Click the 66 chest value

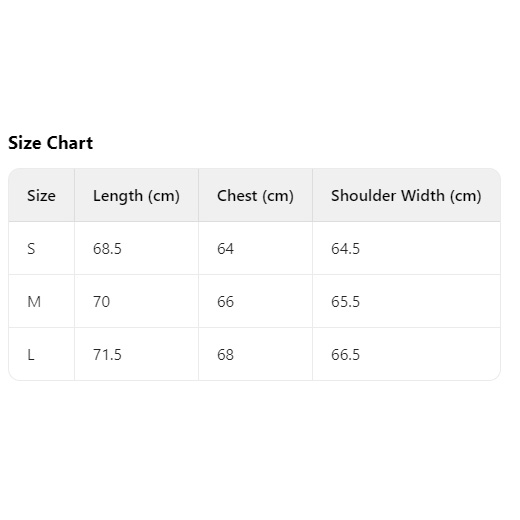coord(225,302)
